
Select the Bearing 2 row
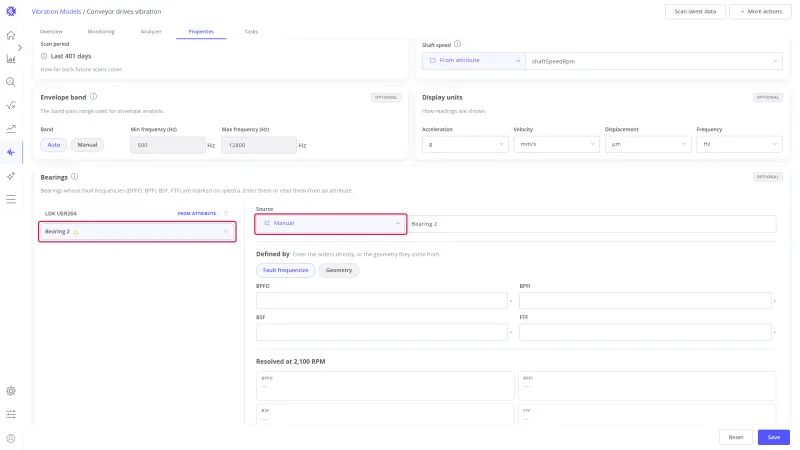tap(137, 232)
